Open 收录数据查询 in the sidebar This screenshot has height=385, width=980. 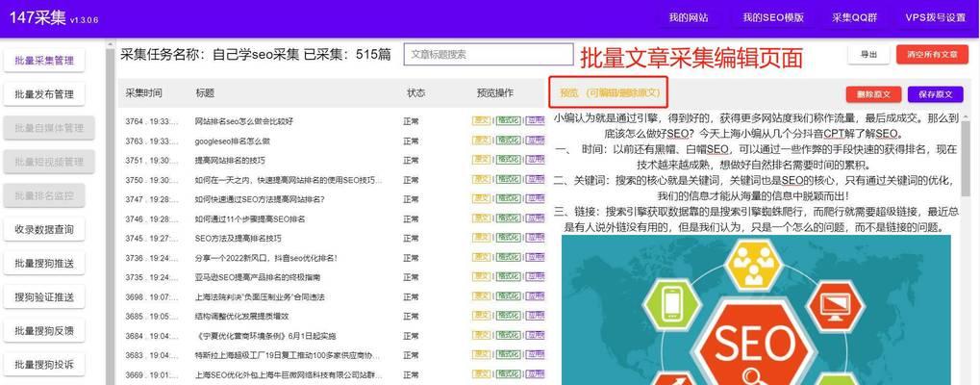coord(44,229)
